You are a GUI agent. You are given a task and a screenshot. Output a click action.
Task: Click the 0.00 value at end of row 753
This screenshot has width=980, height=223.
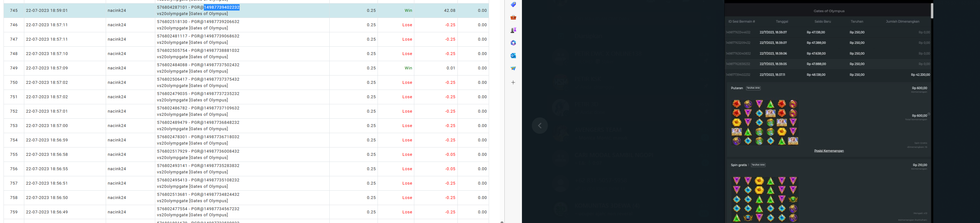click(482, 125)
